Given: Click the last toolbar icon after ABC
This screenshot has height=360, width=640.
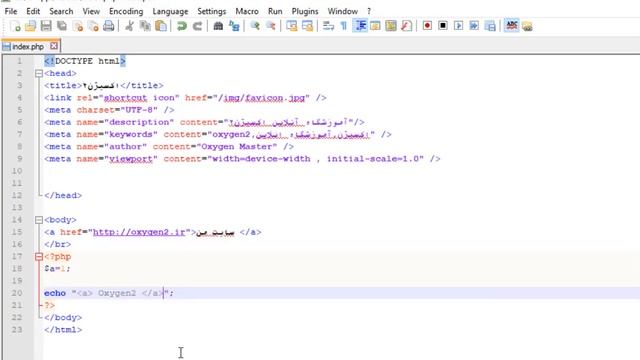Looking at the screenshot, I should [x=527, y=27].
